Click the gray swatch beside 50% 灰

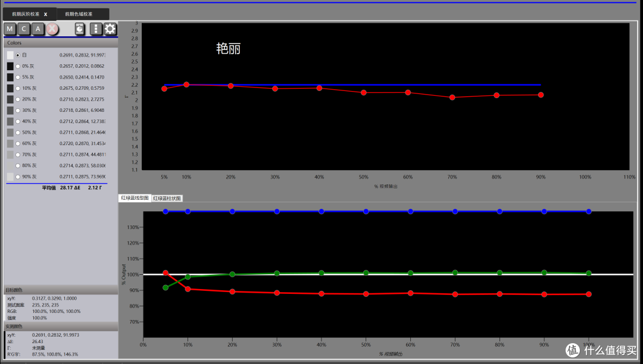pyautogui.click(x=10, y=132)
